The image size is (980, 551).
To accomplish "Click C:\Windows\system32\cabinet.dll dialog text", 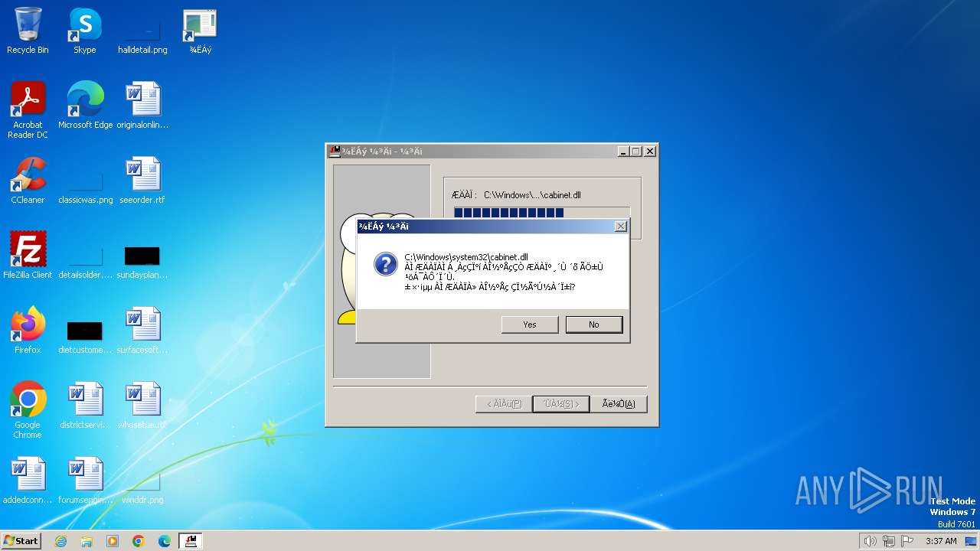I will coord(466,257).
